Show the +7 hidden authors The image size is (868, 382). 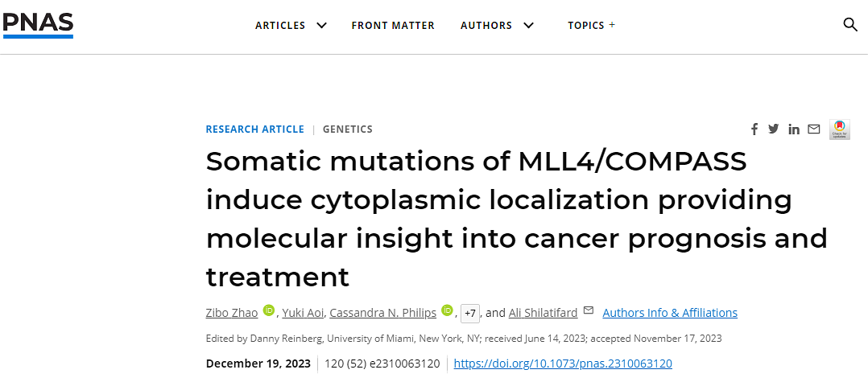tap(470, 314)
